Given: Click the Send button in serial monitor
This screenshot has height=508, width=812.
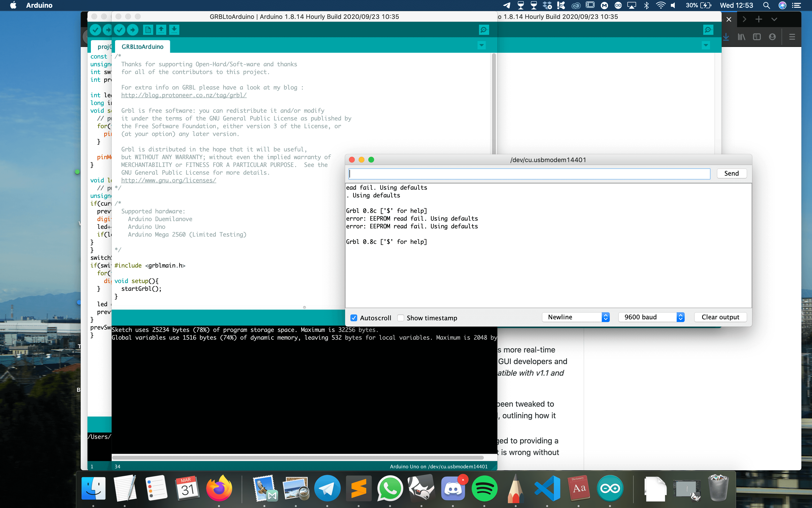Looking at the screenshot, I should coord(732,173).
